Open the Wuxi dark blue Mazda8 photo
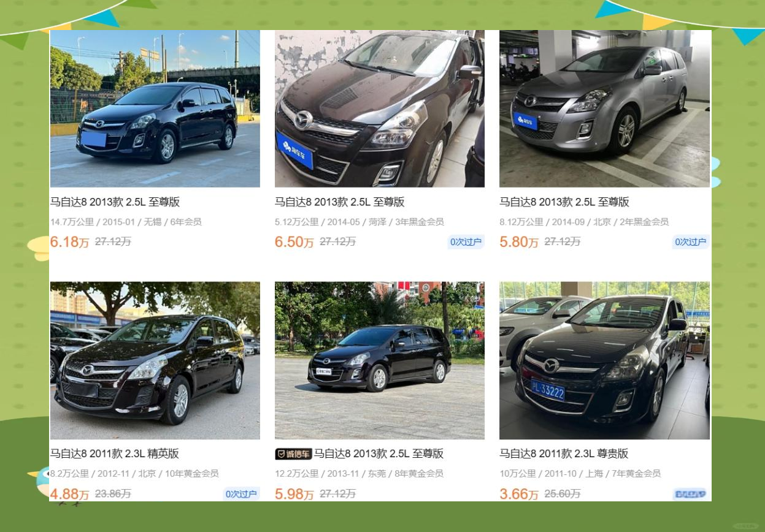The height and width of the screenshot is (532, 765). [x=155, y=108]
